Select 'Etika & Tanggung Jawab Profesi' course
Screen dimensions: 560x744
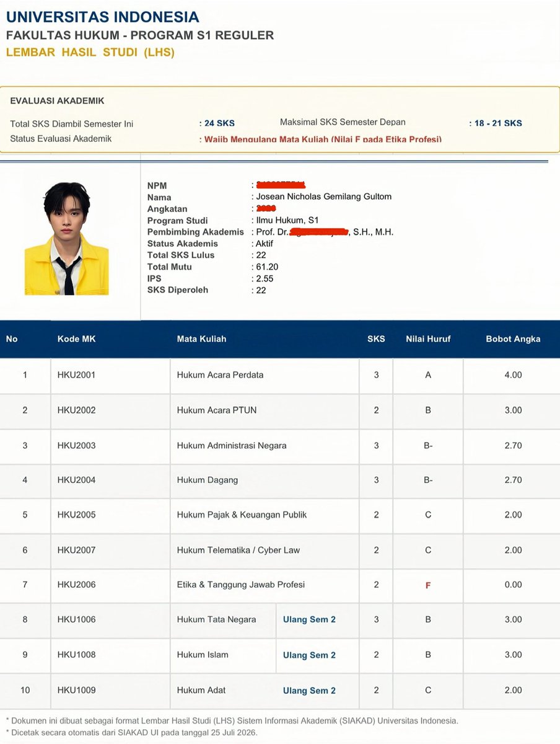241,585
